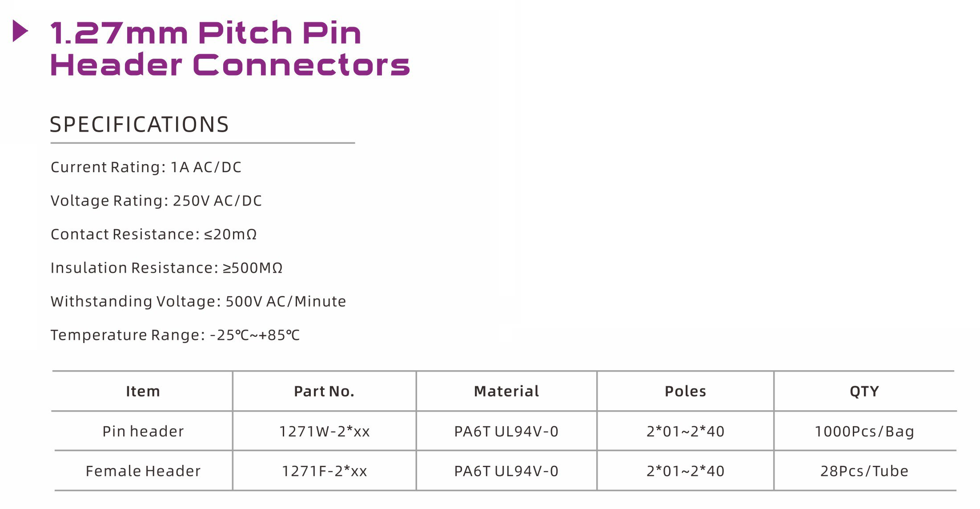The width and height of the screenshot is (980, 509).
Task: Select the Material column header
Action: [x=506, y=392]
